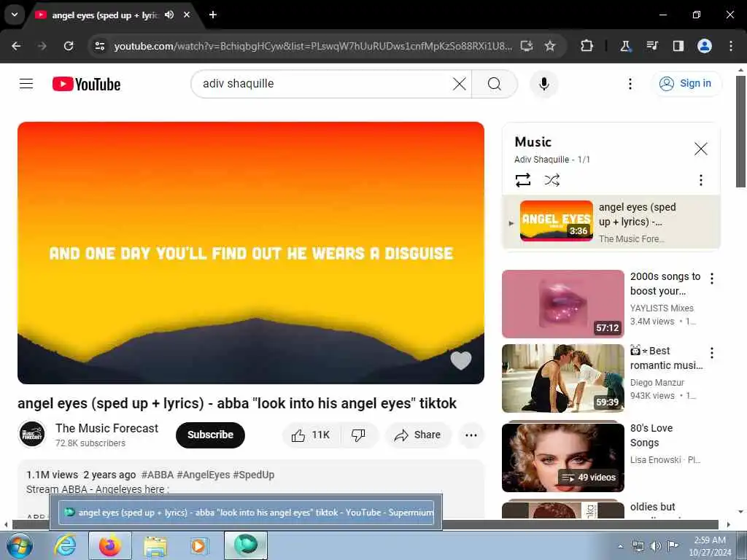Reload the page

click(x=69, y=46)
